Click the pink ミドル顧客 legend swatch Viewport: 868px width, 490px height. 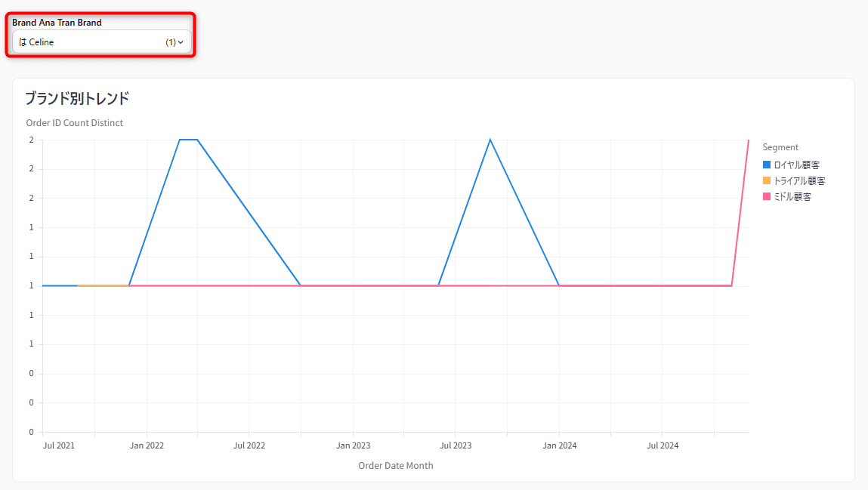coord(767,196)
